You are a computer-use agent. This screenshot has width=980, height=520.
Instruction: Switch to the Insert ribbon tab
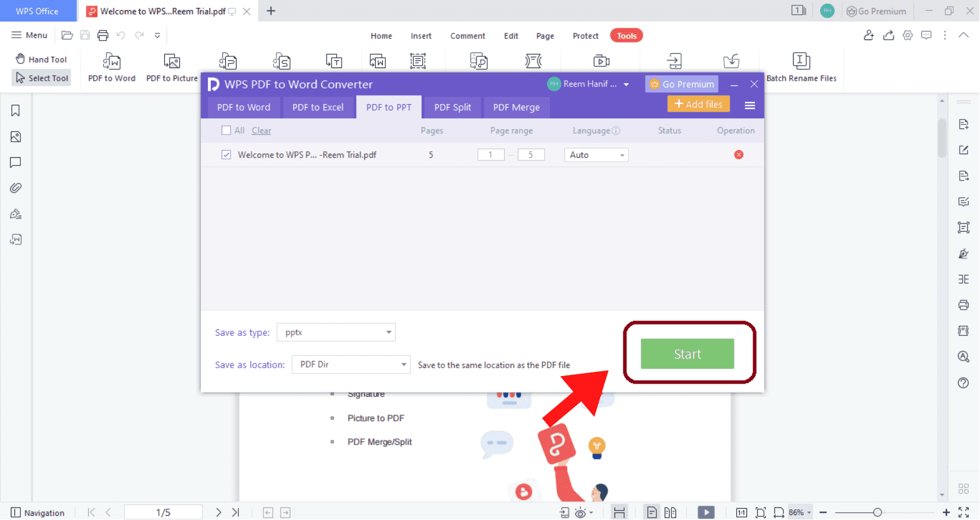coord(421,36)
